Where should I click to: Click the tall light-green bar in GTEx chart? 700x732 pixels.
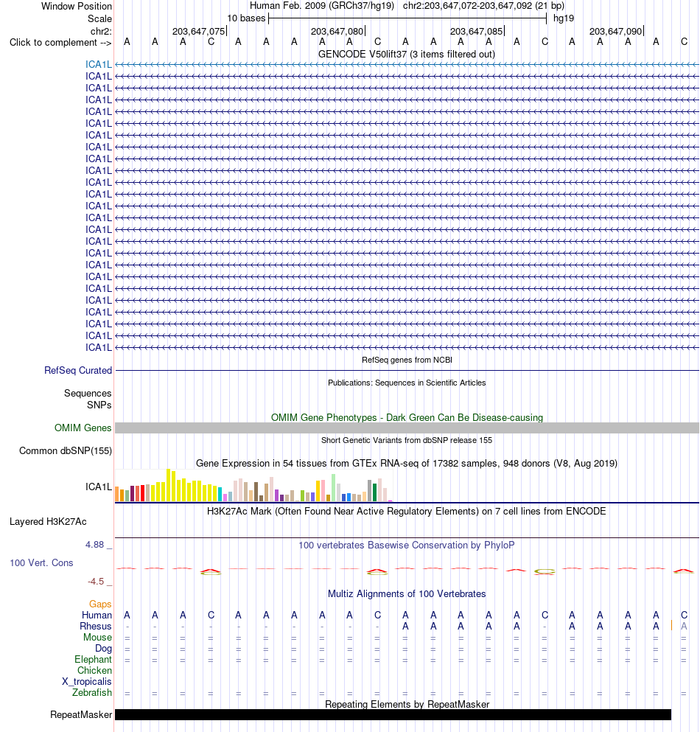coord(333,488)
